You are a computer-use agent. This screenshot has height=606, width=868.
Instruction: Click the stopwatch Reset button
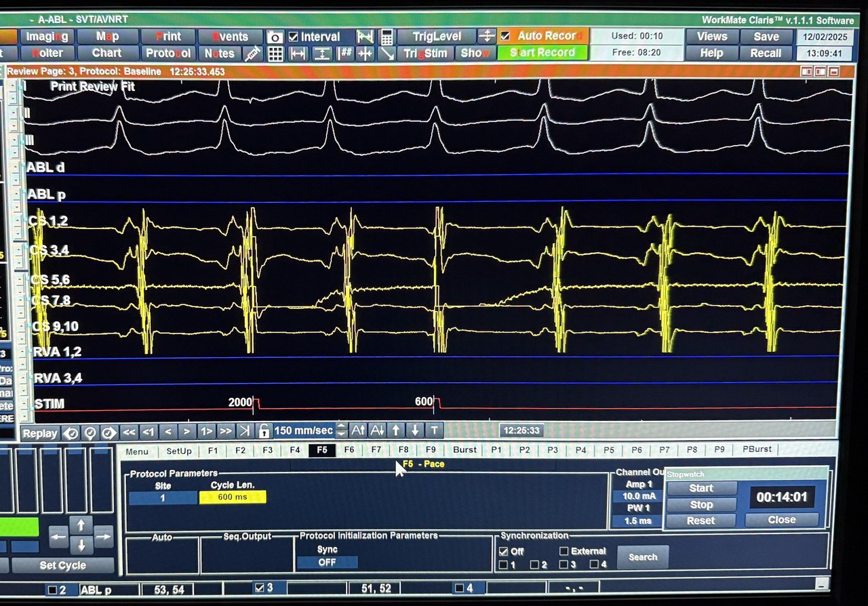pyautogui.click(x=701, y=521)
